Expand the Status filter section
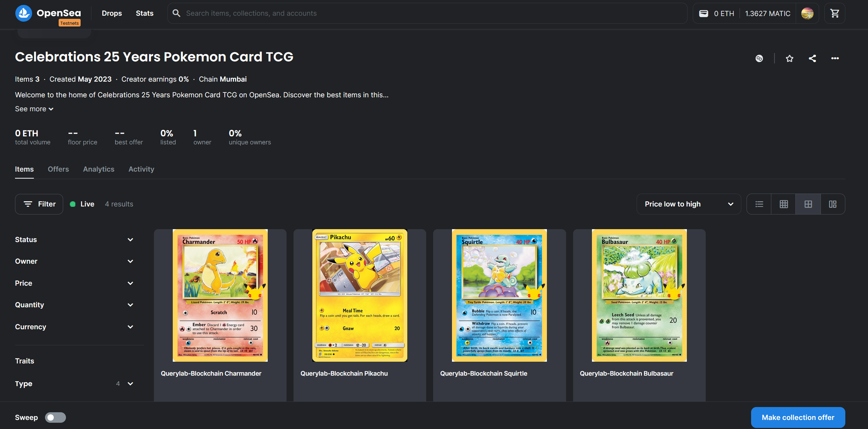Screen dimensions: 868x429 click(74, 240)
